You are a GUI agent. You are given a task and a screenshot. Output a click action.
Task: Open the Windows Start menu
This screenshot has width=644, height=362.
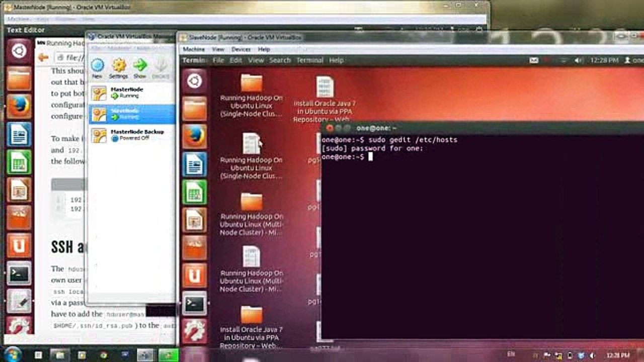12,354
